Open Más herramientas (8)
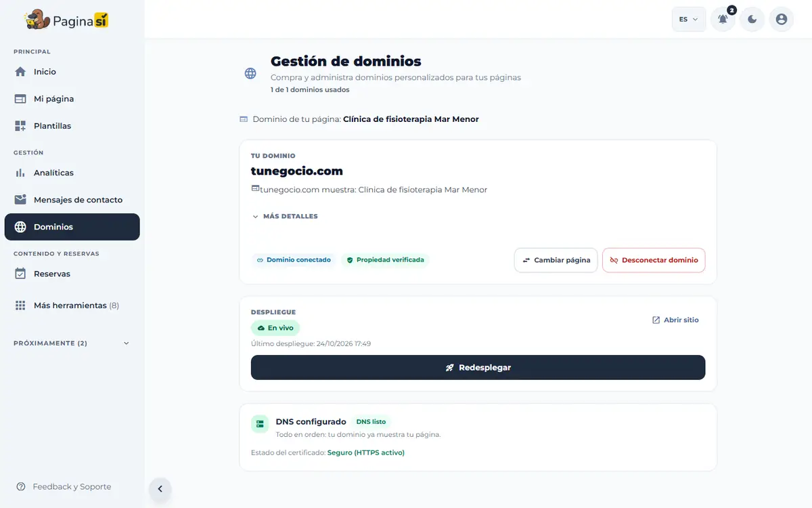The height and width of the screenshot is (508, 812). (72, 305)
